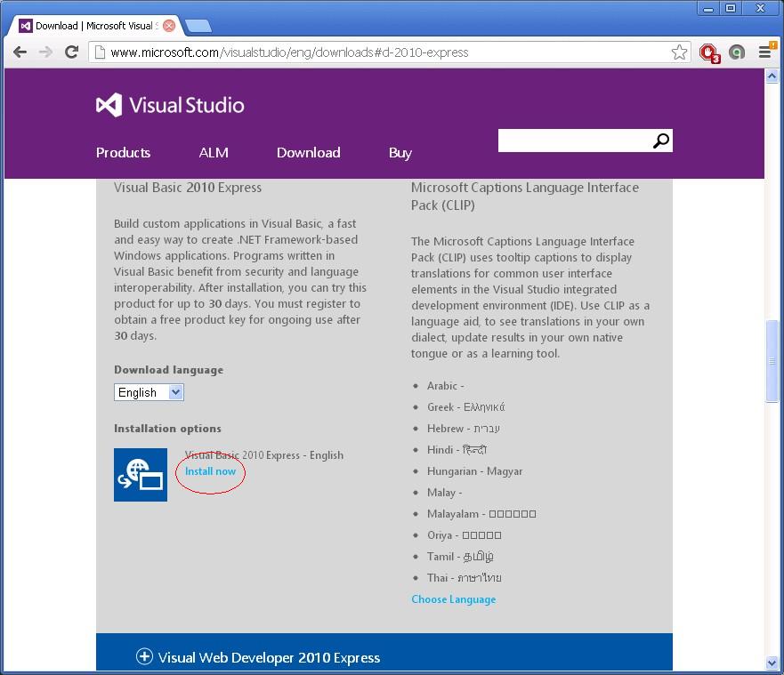
Task: Click the 'Hebrew' list item
Action: tap(463, 429)
